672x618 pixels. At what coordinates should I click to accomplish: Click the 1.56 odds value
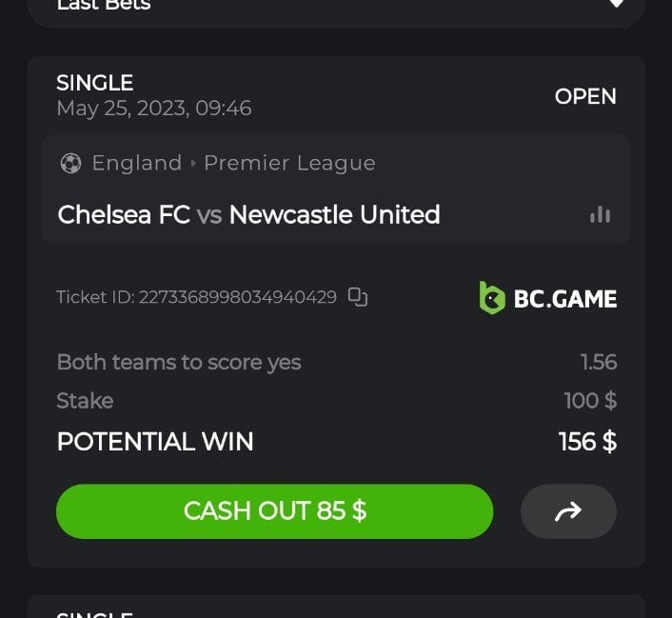tap(599, 362)
